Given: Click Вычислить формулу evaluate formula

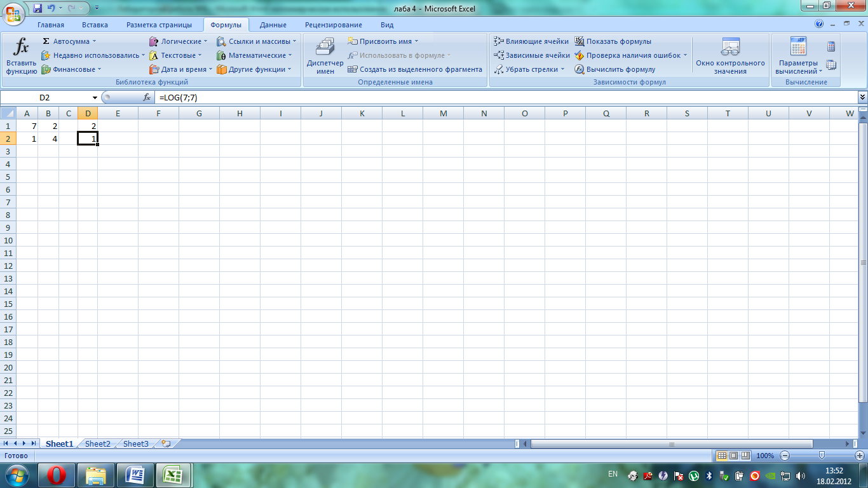Looking at the screenshot, I should (615, 69).
